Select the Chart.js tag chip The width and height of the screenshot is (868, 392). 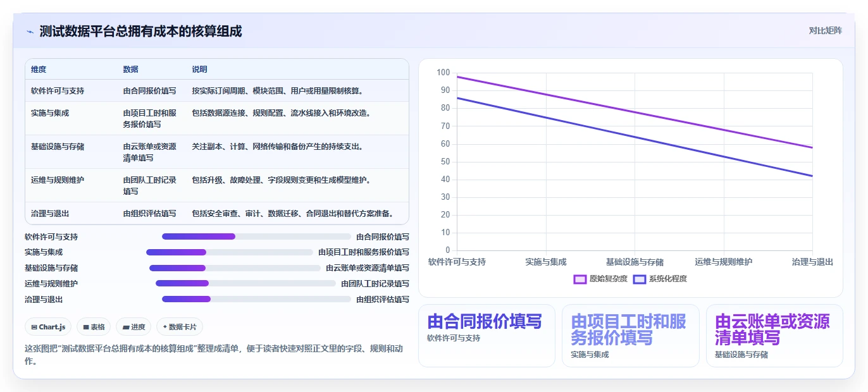(49, 327)
